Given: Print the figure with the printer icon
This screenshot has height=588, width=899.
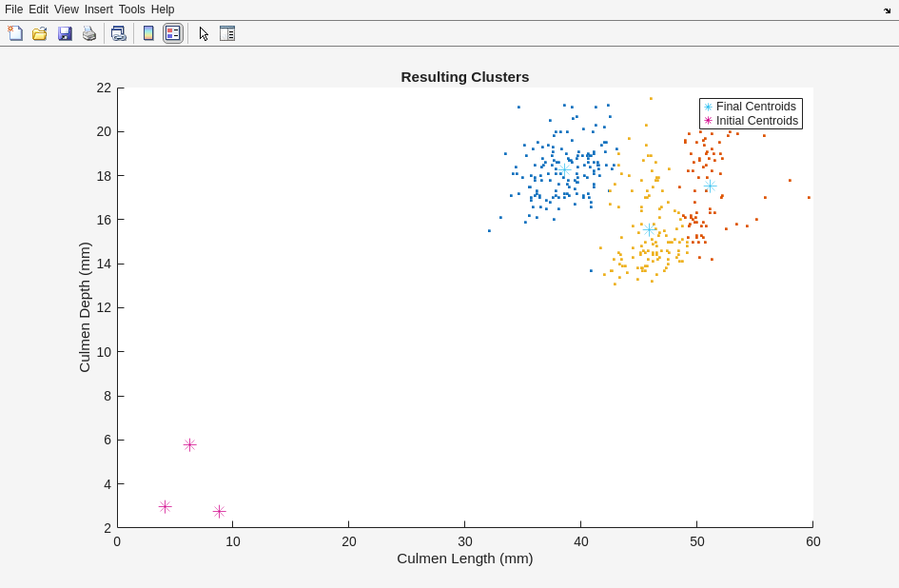Looking at the screenshot, I should coord(89,33).
